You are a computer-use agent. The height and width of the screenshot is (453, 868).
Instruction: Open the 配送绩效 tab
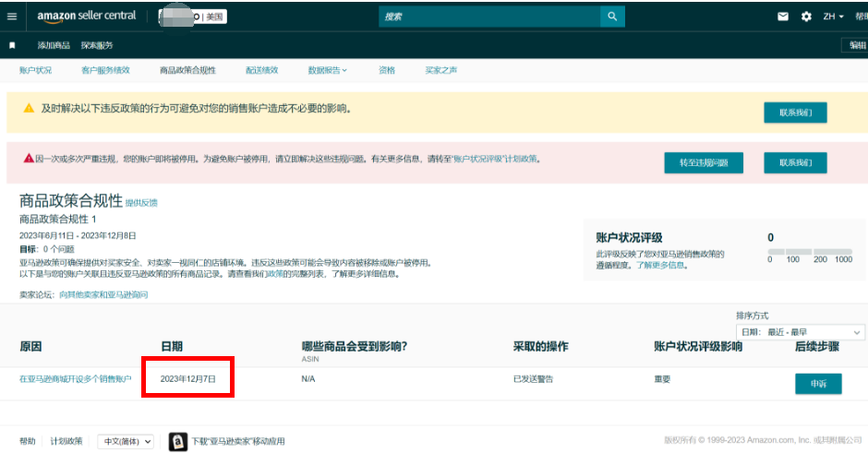tap(262, 70)
